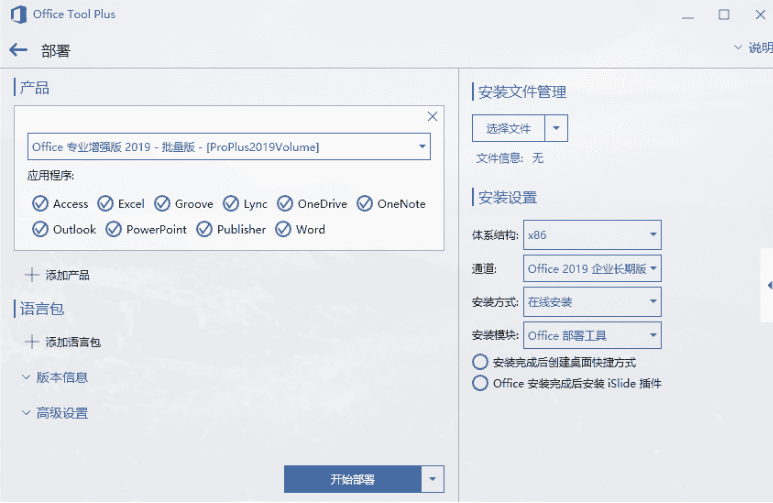
Task: Click the 文件信息: 无 text
Action: 510,158
